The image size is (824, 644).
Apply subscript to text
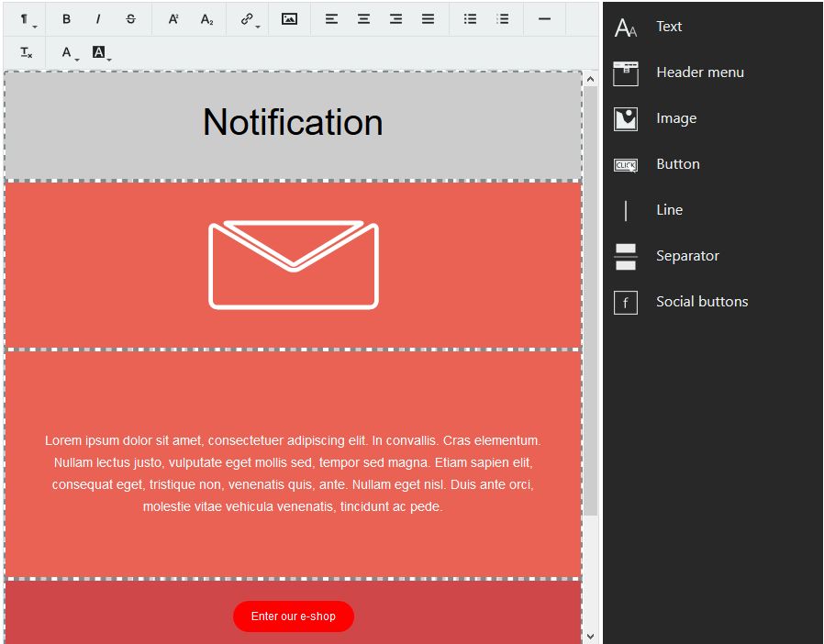point(206,18)
